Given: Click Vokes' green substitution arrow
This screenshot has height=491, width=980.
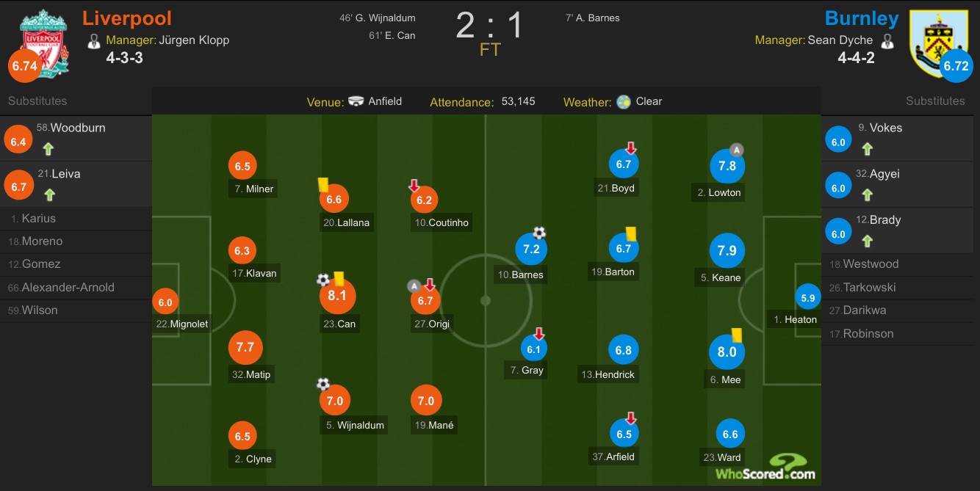Looking at the screenshot, I should [x=867, y=149].
